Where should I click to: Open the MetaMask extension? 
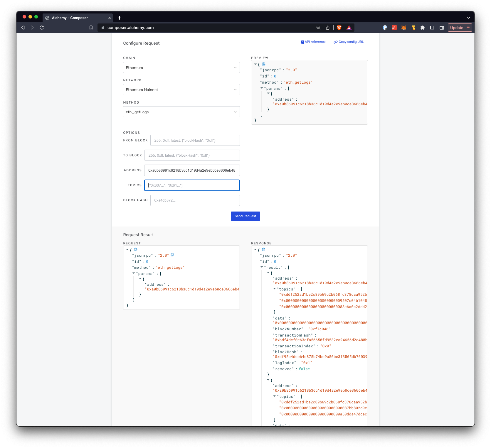point(404,28)
